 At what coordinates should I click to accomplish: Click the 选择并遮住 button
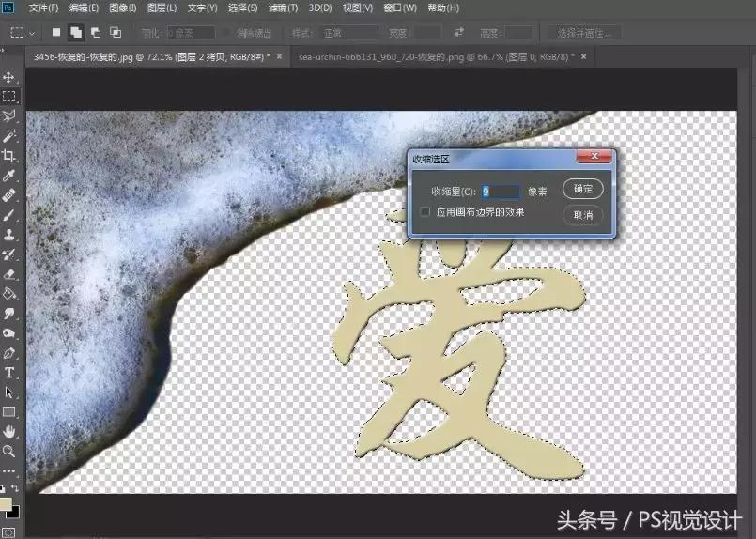point(584,33)
